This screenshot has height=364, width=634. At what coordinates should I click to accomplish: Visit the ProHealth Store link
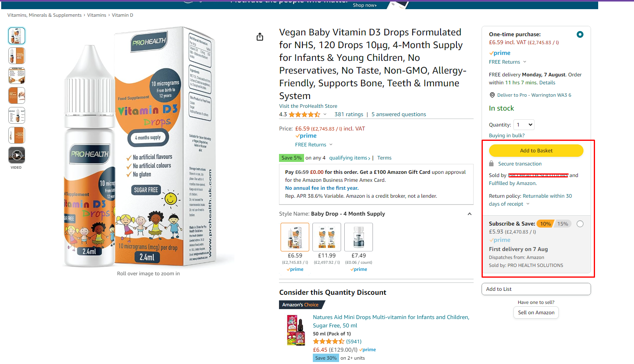308,106
